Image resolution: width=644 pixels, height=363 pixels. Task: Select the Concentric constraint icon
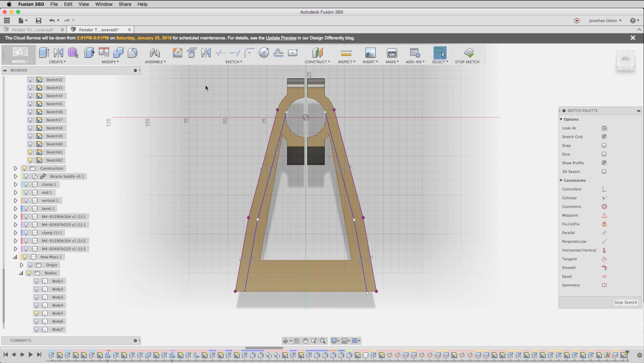604,207
